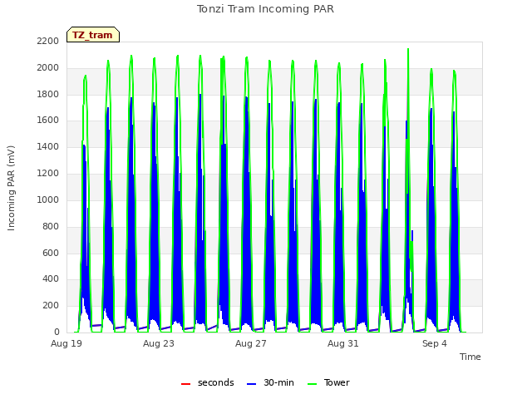Click the 600 y-axis tick value
This screenshot has width=532, height=399.
pos(51,253)
